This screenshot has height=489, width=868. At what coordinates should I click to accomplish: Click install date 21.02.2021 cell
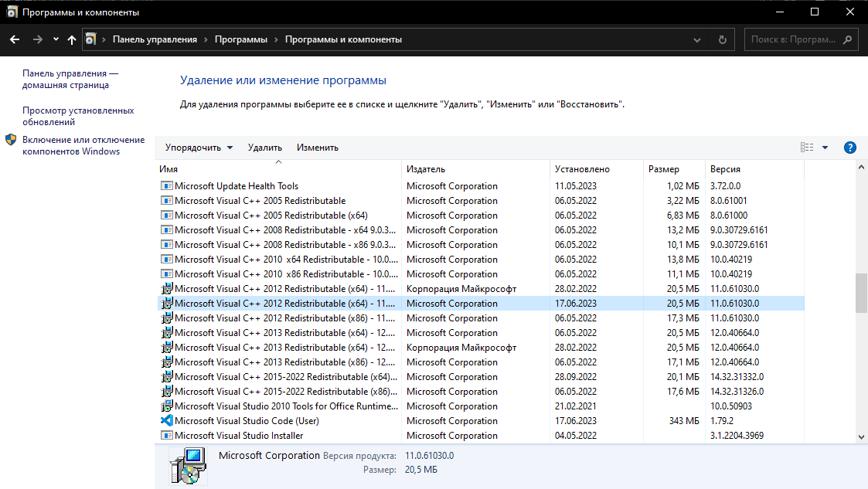pyautogui.click(x=576, y=406)
